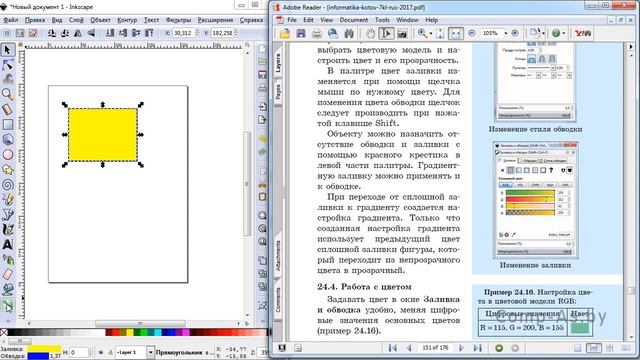Go to previous page in Adobe Reader
The height and width of the screenshot is (360, 640).
point(409,348)
